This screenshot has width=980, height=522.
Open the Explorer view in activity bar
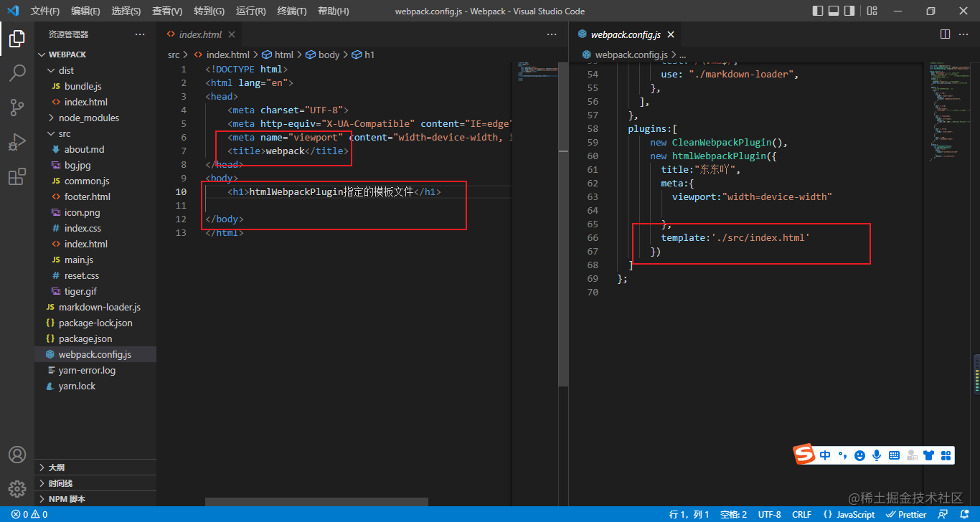[17, 39]
